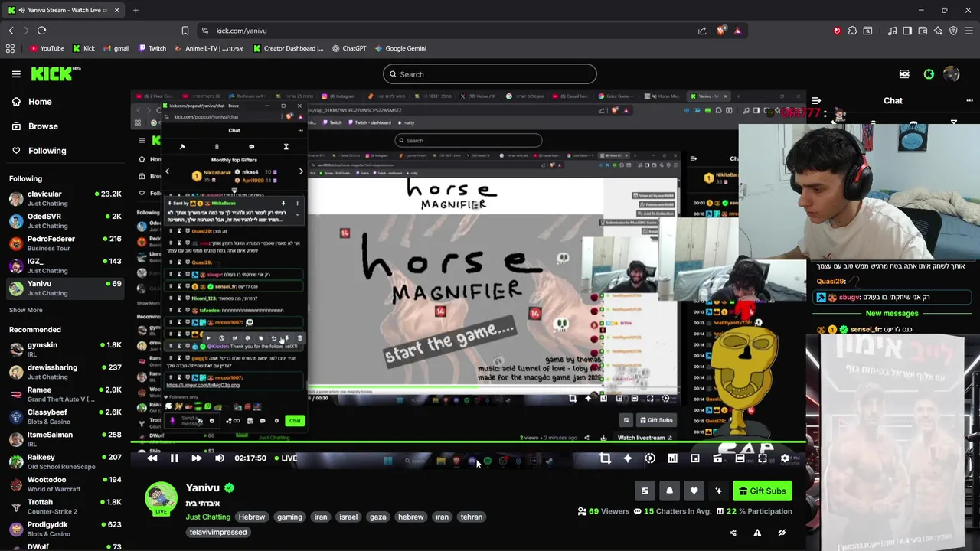Toggle notification bell for Yanivu
980x551 pixels.
tap(669, 491)
